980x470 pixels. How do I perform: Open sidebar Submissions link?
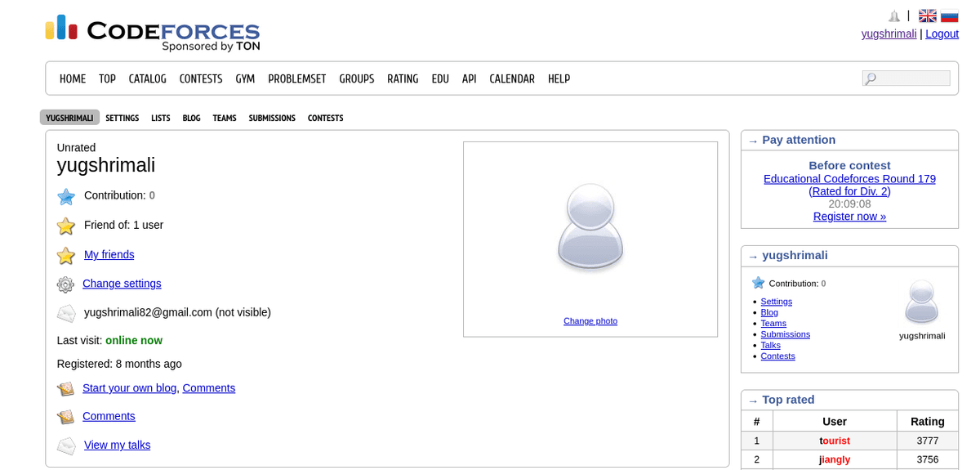(786, 333)
